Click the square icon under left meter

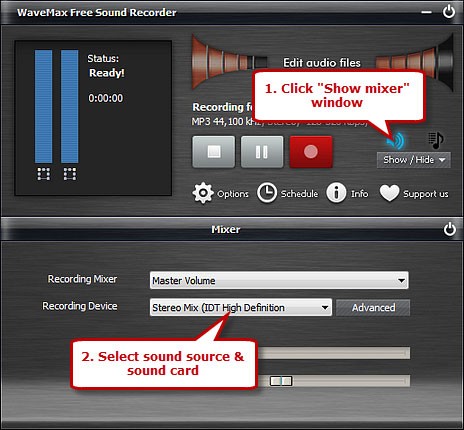(x=44, y=174)
